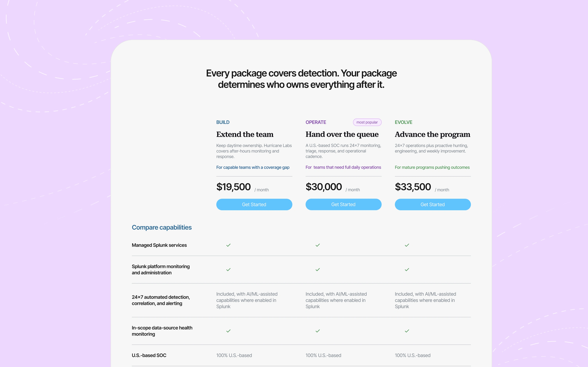The width and height of the screenshot is (588, 367).
Task: Click the Evolve checkmark for Splunk platform monitoring
Action: [407, 270]
